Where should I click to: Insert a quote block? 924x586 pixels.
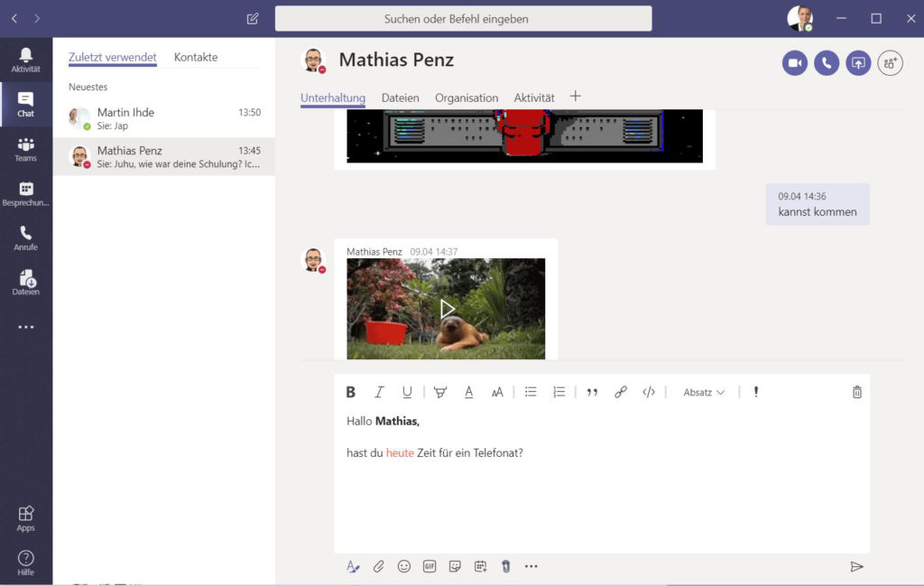click(x=592, y=392)
